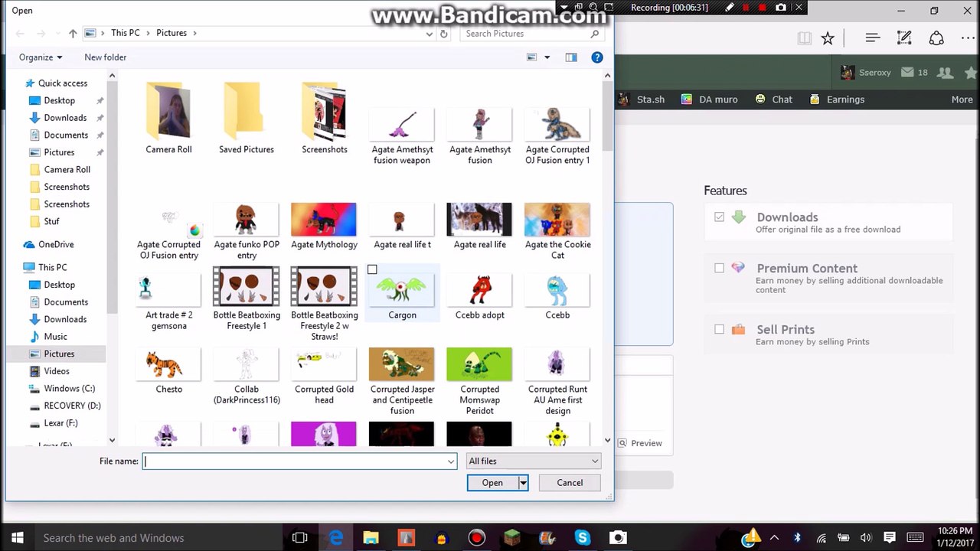This screenshot has height=551, width=980.
Task: Open Camera app from the taskbar
Action: pos(618,538)
